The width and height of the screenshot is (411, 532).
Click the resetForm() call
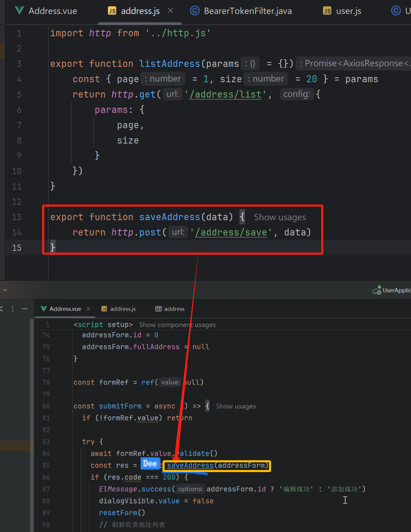pos(122,513)
